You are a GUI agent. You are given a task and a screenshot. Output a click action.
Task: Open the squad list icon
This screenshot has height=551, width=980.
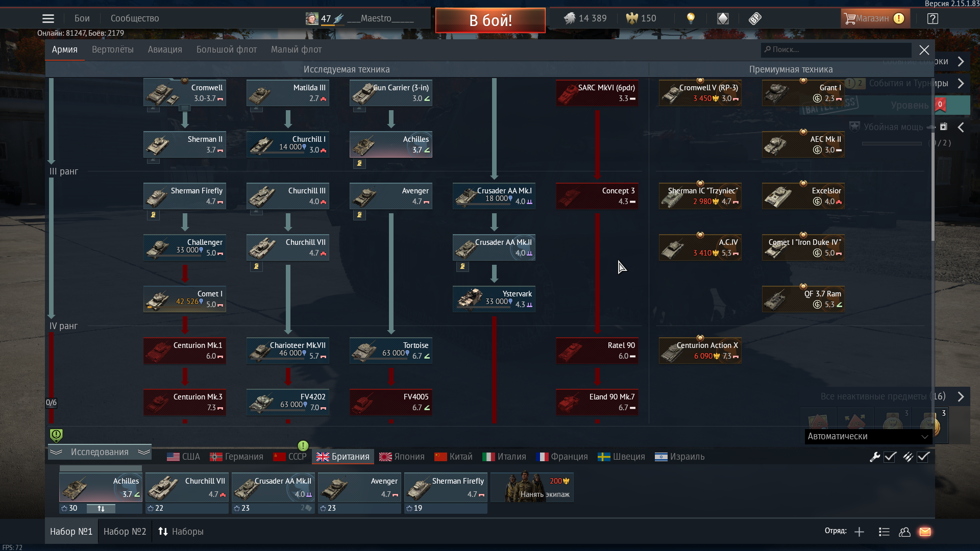(884, 532)
